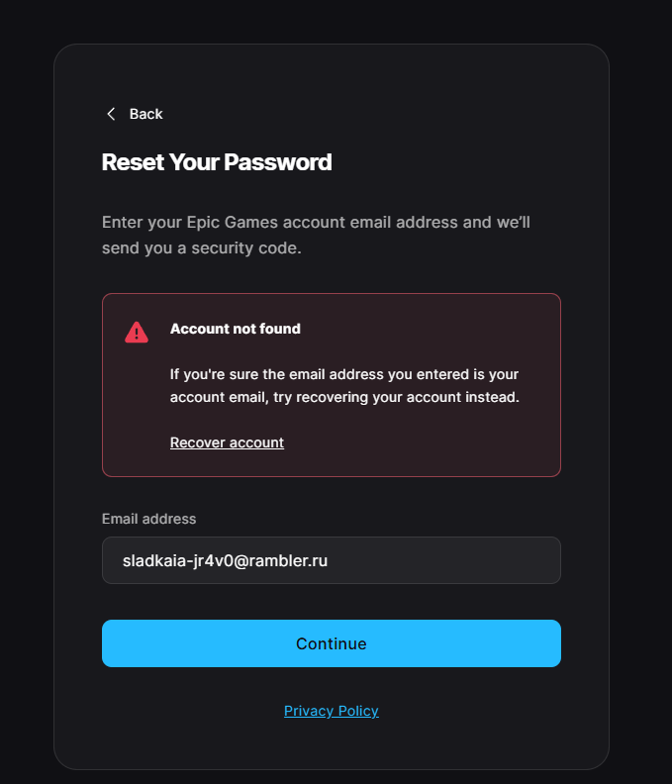Open the Recover account link

(x=227, y=442)
